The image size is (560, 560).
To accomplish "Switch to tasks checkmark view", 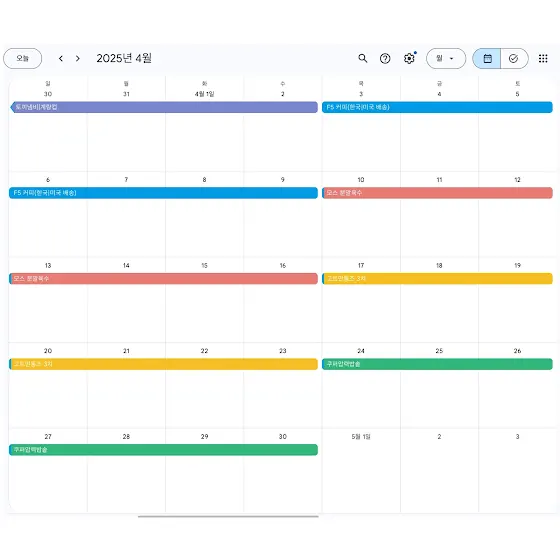I will [514, 58].
